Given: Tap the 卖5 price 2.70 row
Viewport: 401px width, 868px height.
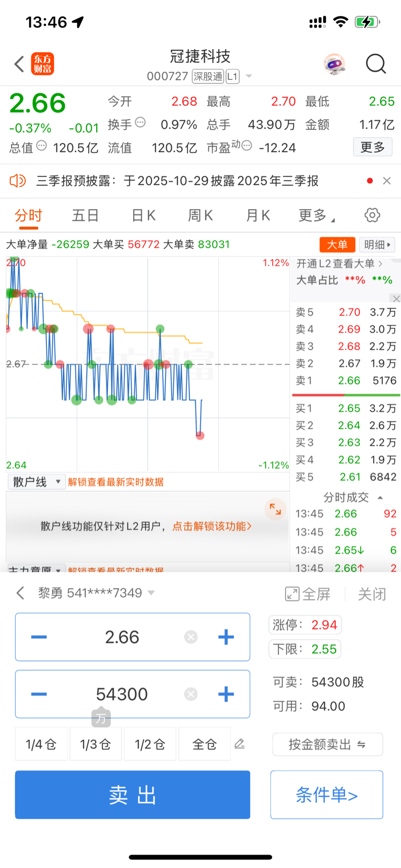Looking at the screenshot, I should coord(346,312).
